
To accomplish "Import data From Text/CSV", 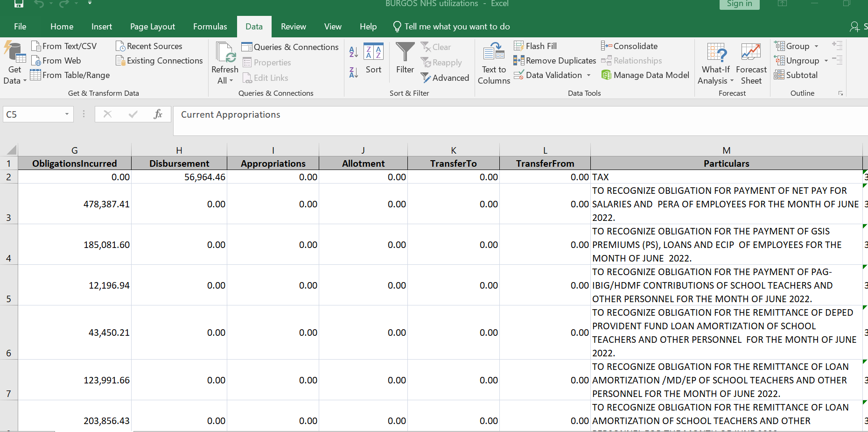I will click(64, 46).
